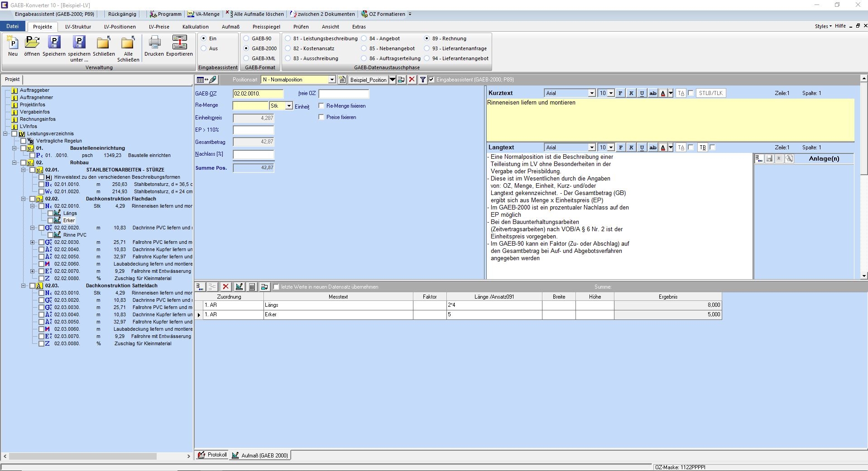Click red X delete icon beside Beispiel_Position
This screenshot has width=868, height=471.
pos(412,80)
